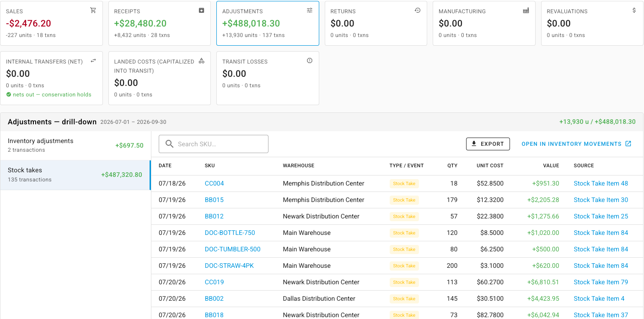Open SKU BB015 link
The height and width of the screenshot is (319, 644).
[214, 200]
